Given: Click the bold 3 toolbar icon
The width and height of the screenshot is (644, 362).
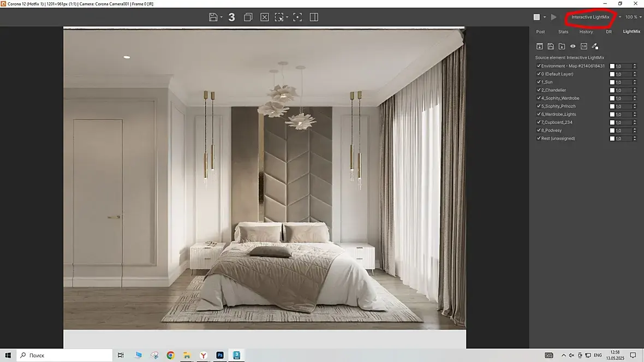Looking at the screenshot, I should 231,17.
